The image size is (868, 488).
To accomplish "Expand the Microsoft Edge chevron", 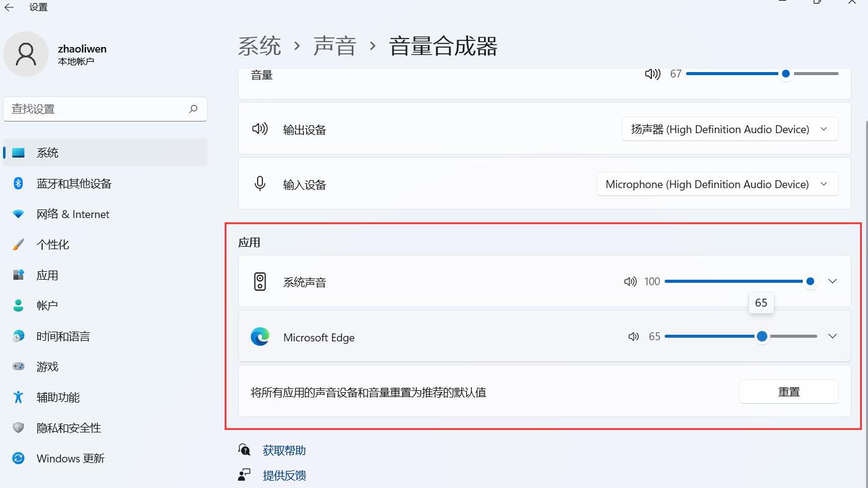I will tap(833, 336).
